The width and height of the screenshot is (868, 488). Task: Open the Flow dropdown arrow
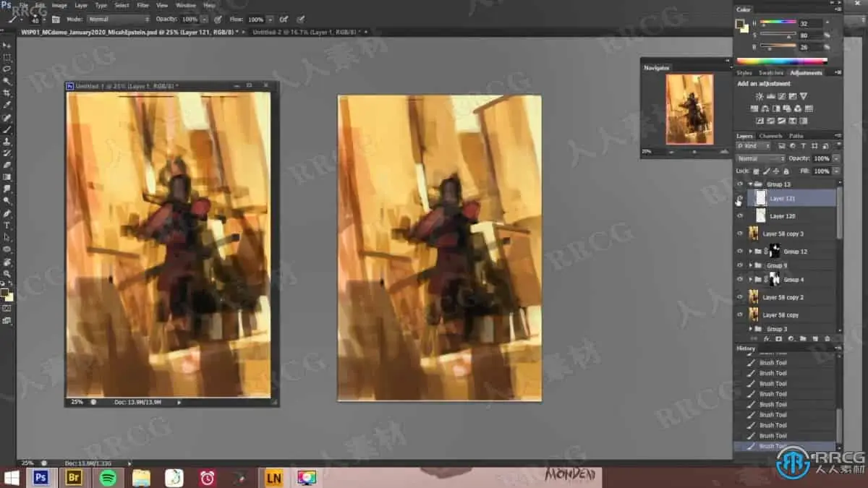pos(269,19)
